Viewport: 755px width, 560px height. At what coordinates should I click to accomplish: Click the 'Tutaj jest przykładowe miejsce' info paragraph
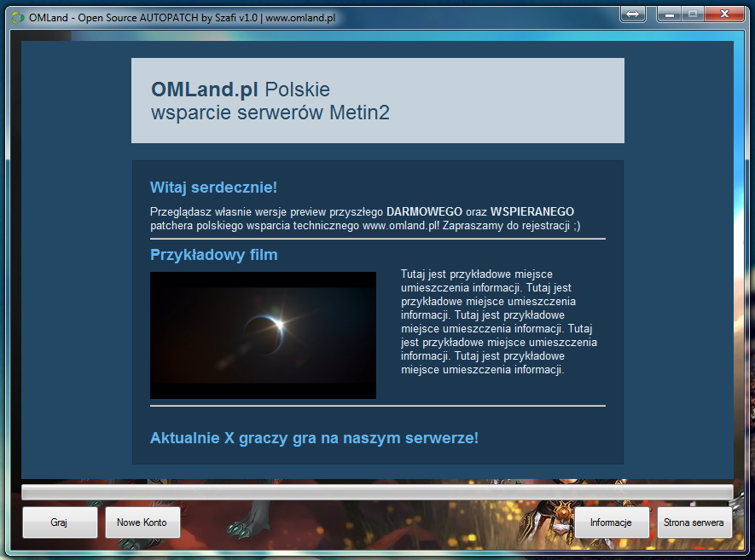click(x=499, y=322)
